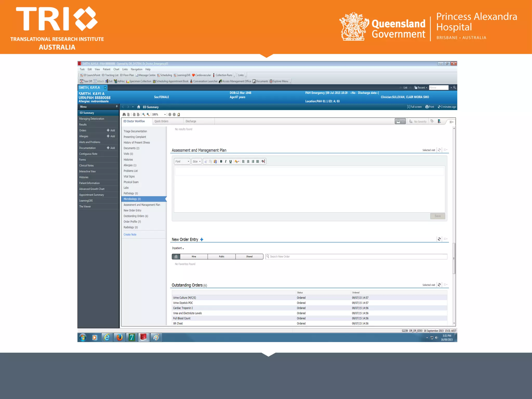Switch to the Quick Orders tab
The height and width of the screenshot is (399, 532).
point(161,121)
